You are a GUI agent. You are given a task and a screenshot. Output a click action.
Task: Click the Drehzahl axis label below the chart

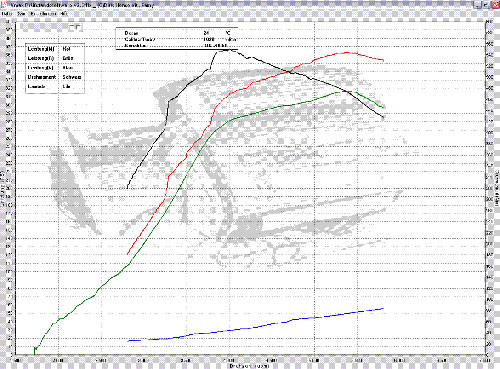249,366
